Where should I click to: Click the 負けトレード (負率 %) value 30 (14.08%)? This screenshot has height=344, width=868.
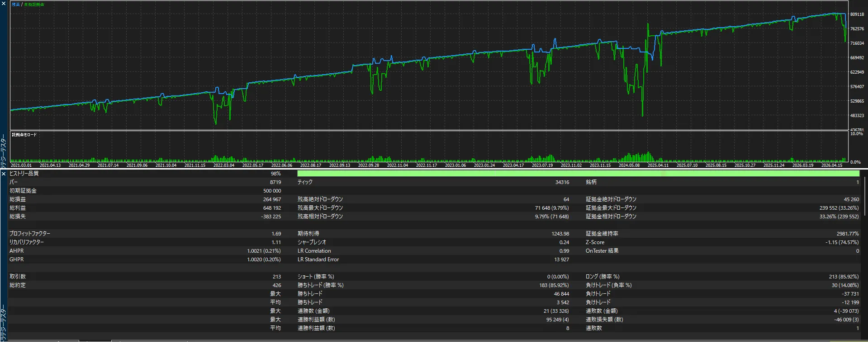pos(845,285)
